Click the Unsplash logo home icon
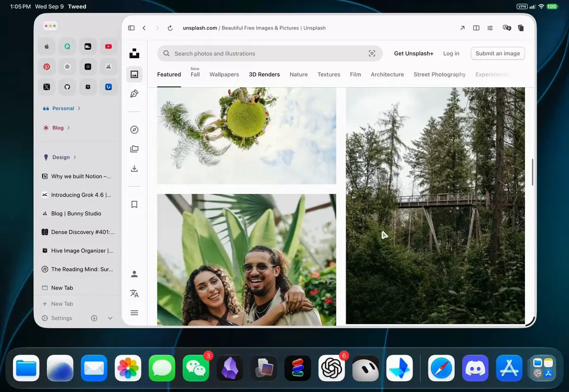This screenshot has height=392, width=569. click(x=134, y=54)
